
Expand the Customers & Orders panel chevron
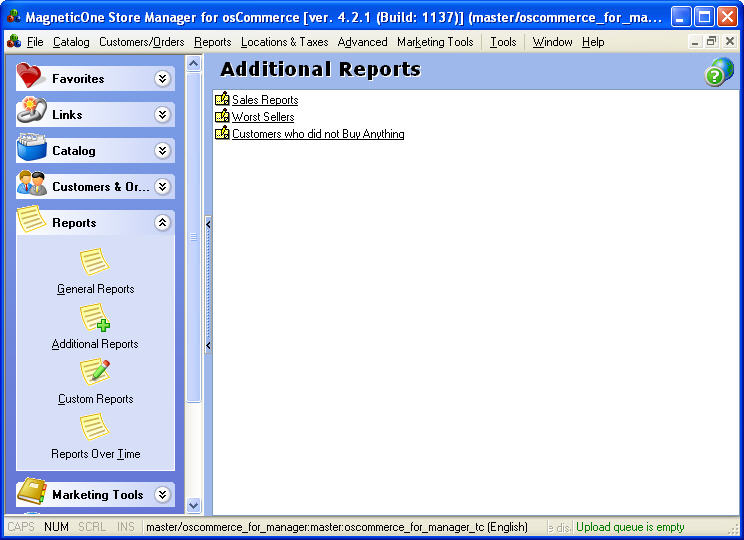coord(162,186)
